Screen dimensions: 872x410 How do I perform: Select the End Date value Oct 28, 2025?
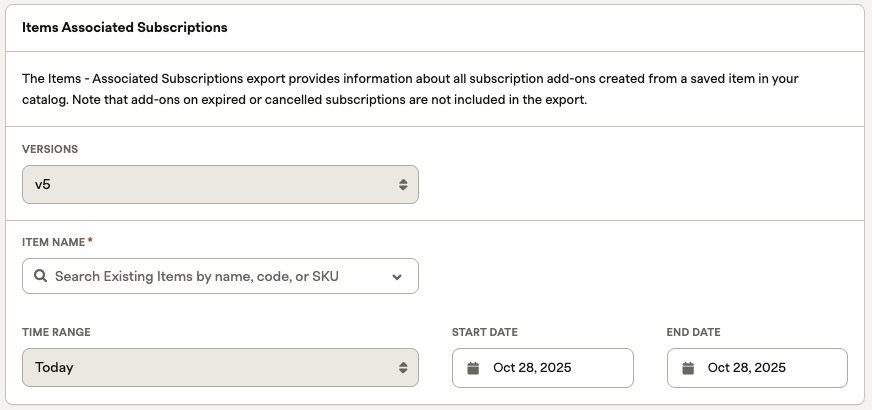[x=746, y=368]
